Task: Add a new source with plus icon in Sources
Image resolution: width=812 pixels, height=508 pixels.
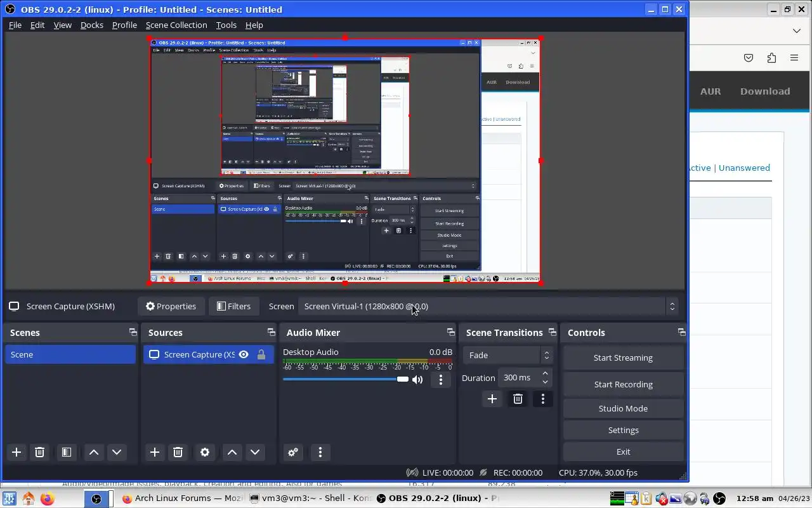Action: [155, 452]
